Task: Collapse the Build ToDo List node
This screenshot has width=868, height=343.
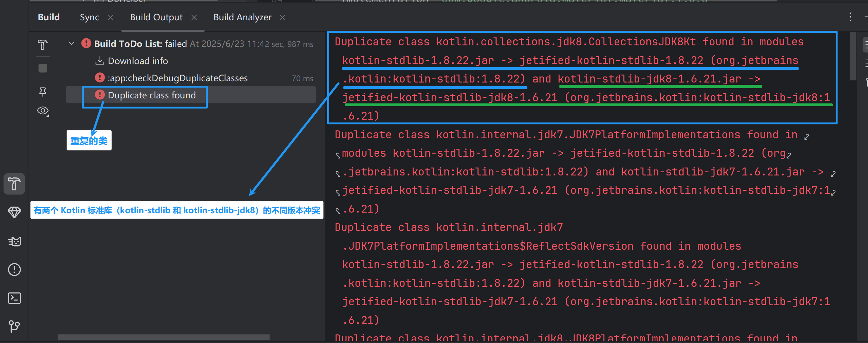Action: (x=71, y=43)
